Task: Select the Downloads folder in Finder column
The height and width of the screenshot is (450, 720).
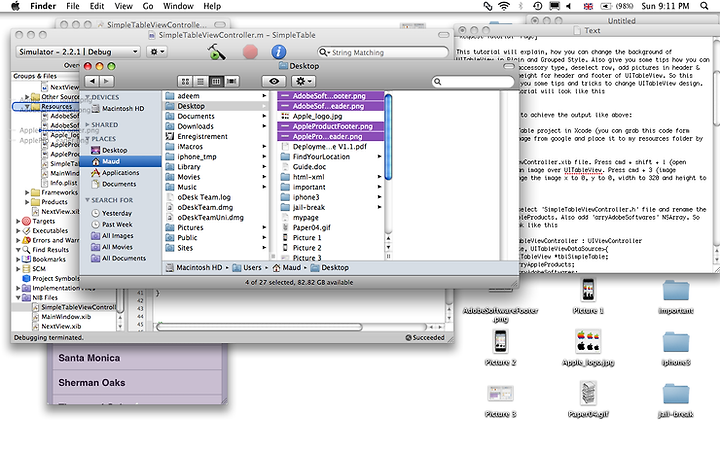Action: [x=216, y=126]
